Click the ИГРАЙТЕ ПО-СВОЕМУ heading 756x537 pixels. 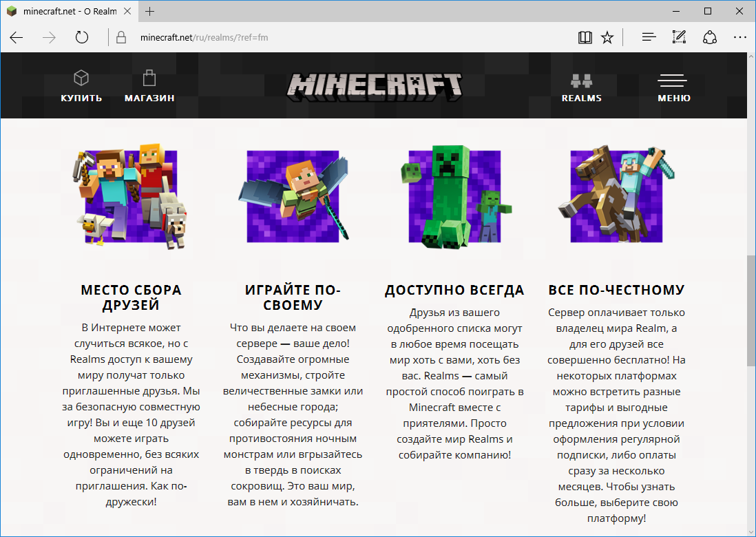point(294,297)
